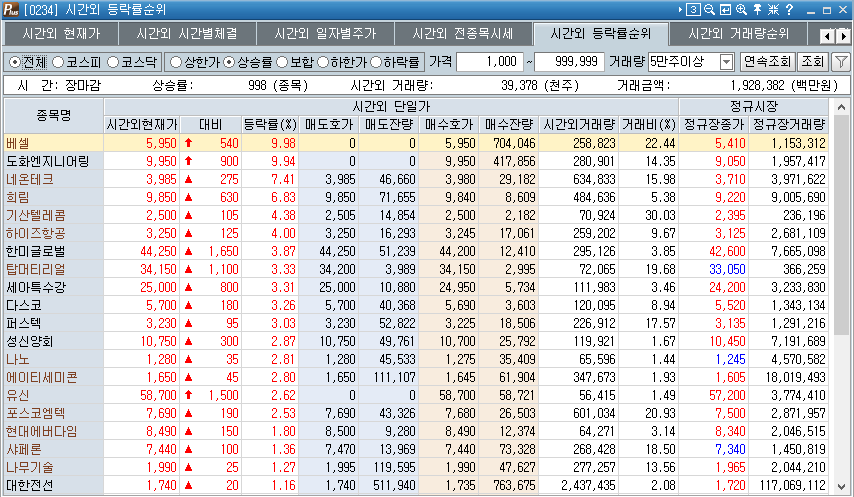854x497 pixels.
Task: Select the 세아특수강 stock name
Action: point(35,287)
